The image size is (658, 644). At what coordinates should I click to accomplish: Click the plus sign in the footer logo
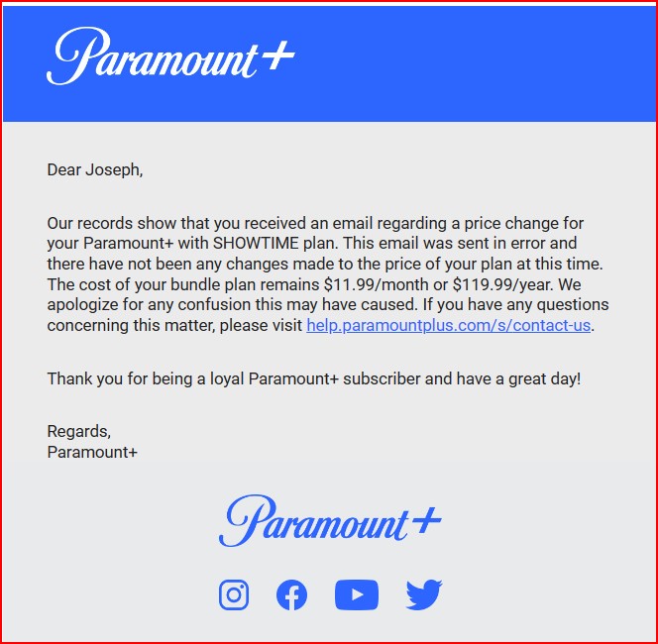point(427,520)
